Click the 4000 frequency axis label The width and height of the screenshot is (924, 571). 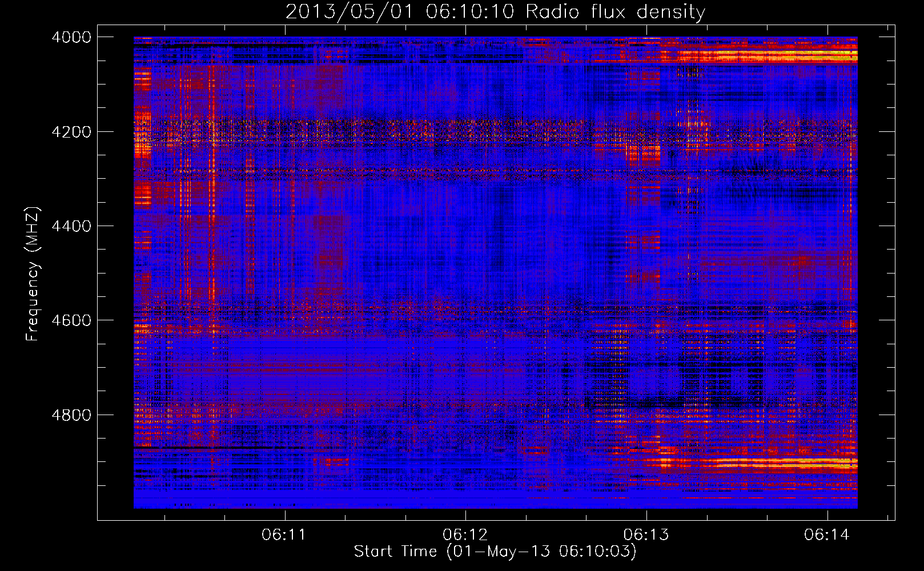[x=71, y=37]
